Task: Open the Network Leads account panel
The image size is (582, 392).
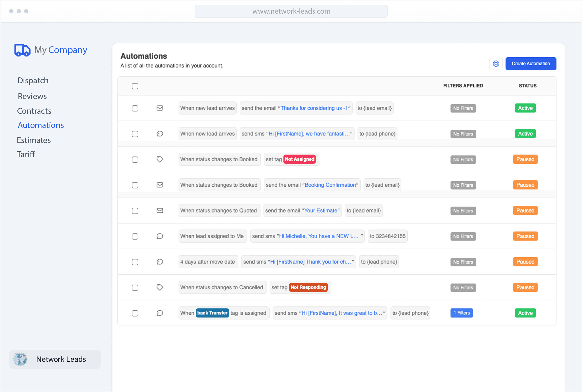Action: click(55, 359)
